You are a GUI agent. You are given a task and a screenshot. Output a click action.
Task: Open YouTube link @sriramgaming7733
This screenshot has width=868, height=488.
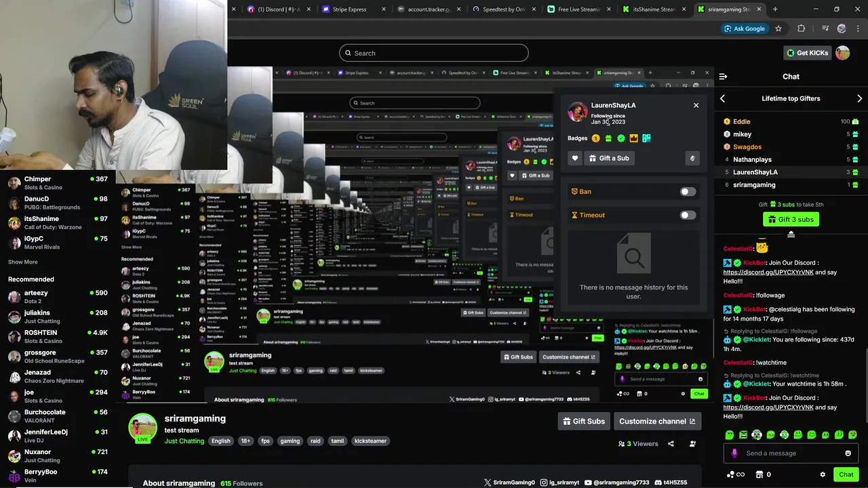pos(616,483)
